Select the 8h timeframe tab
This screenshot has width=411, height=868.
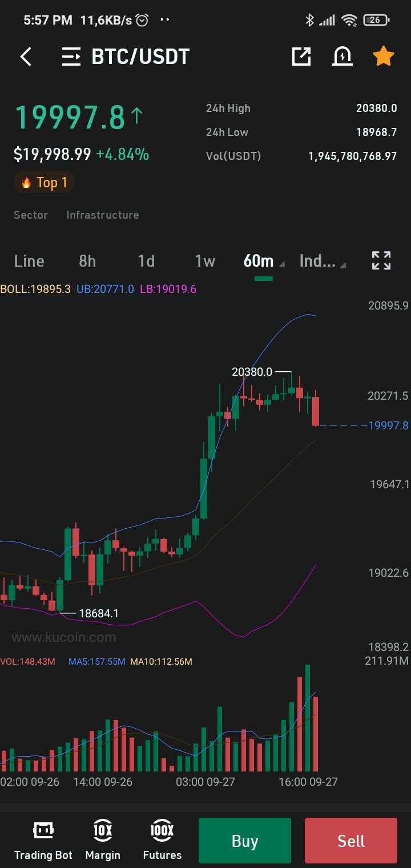[87, 261]
